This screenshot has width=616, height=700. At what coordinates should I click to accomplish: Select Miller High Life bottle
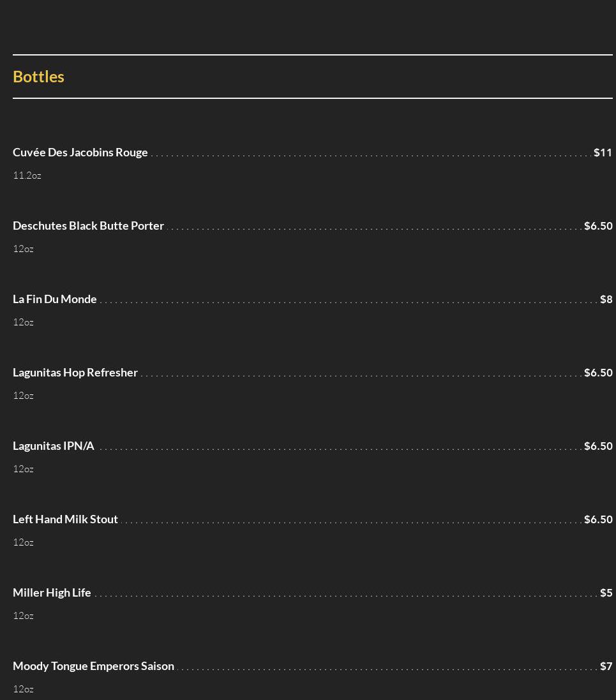(x=52, y=593)
